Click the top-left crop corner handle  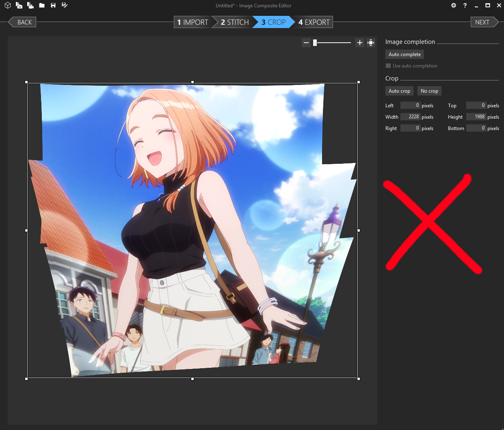pos(26,82)
